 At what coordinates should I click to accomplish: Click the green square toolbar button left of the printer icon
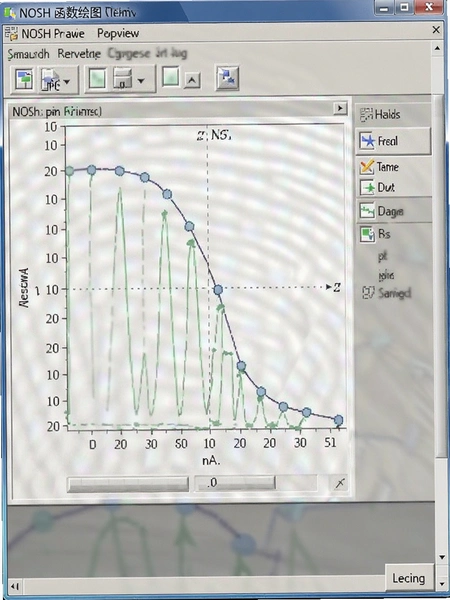[98, 80]
